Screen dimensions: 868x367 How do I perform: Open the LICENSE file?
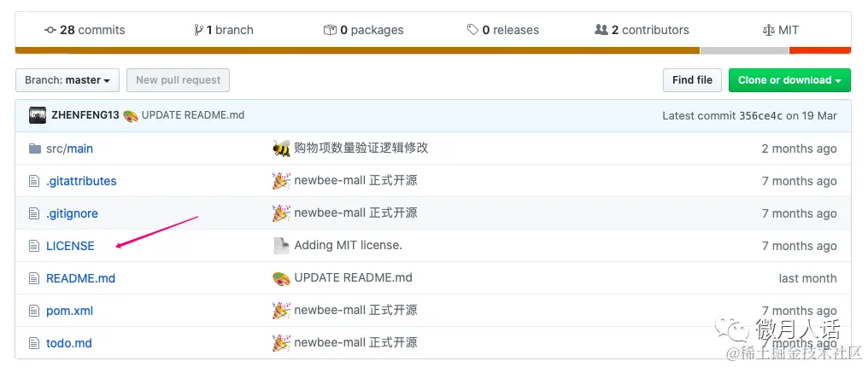pos(70,246)
